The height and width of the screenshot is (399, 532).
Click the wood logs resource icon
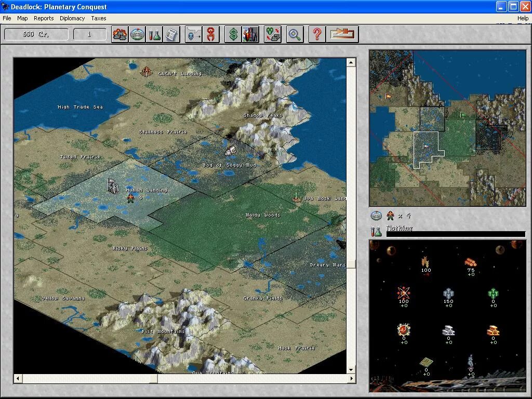click(471, 262)
